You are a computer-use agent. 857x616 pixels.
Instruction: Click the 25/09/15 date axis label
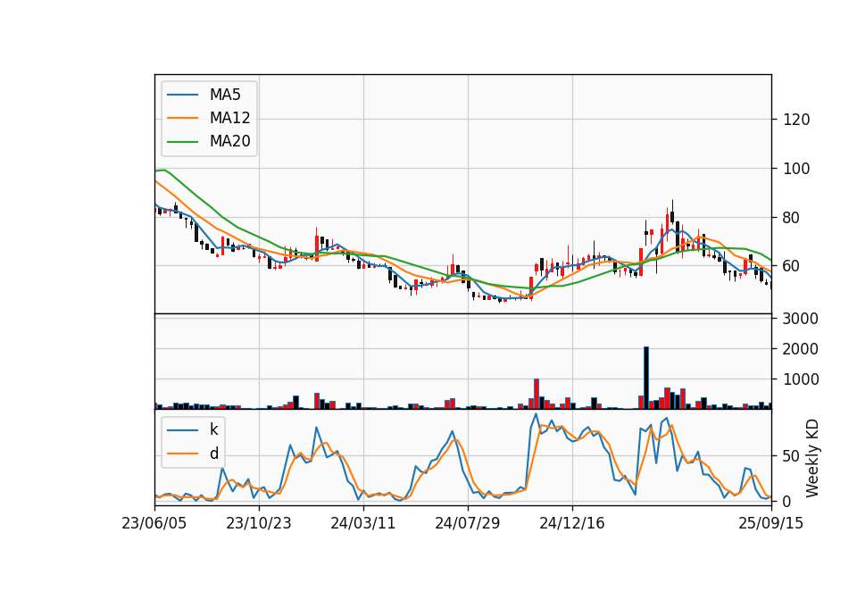tap(771, 524)
